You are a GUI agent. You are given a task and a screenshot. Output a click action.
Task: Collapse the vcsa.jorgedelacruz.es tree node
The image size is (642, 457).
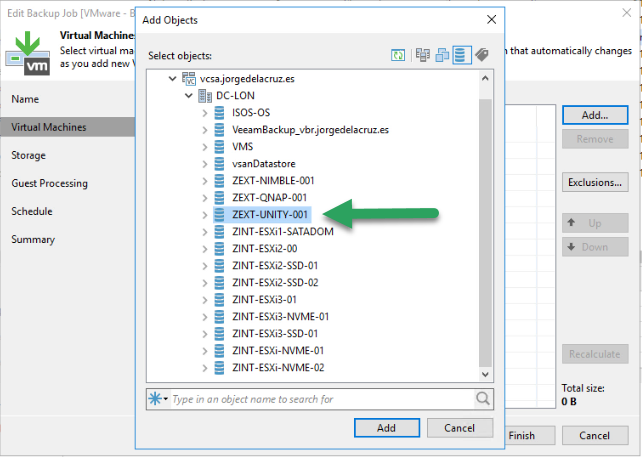pyautogui.click(x=173, y=79)
